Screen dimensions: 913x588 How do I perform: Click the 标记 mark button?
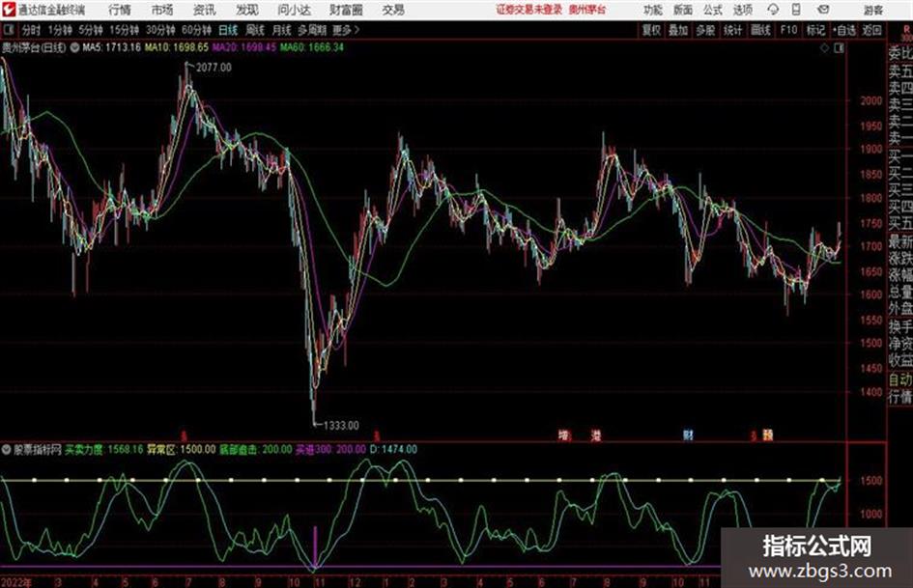pos(815,30)
